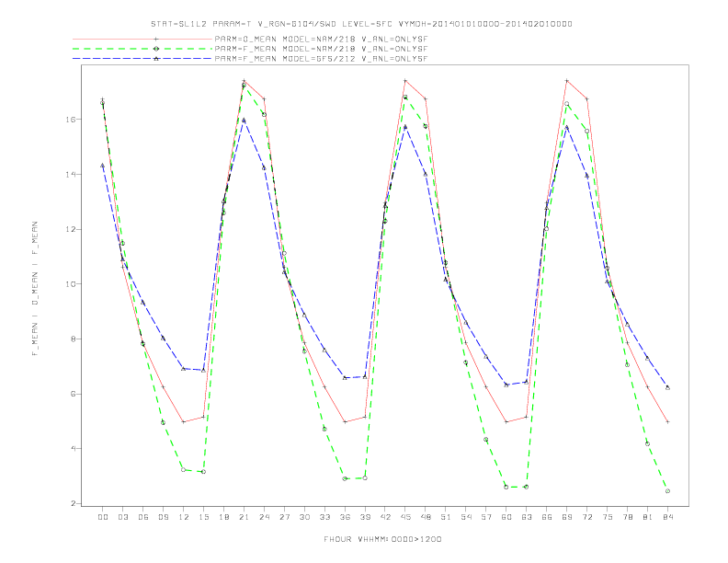Image resolution: width=728 pixels, height=563 pixels.
Task: Click x-axis forecast hour label 42
Action: click(385, 517)
